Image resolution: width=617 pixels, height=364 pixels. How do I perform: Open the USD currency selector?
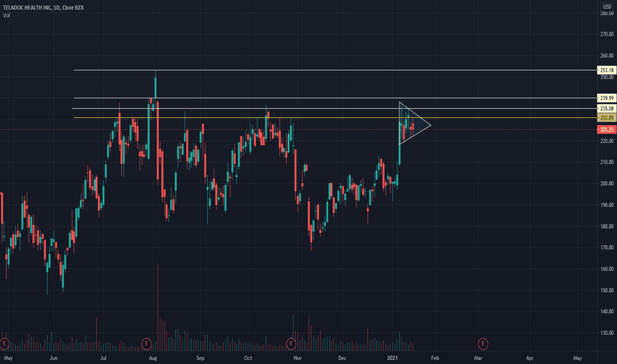point(607,7)
